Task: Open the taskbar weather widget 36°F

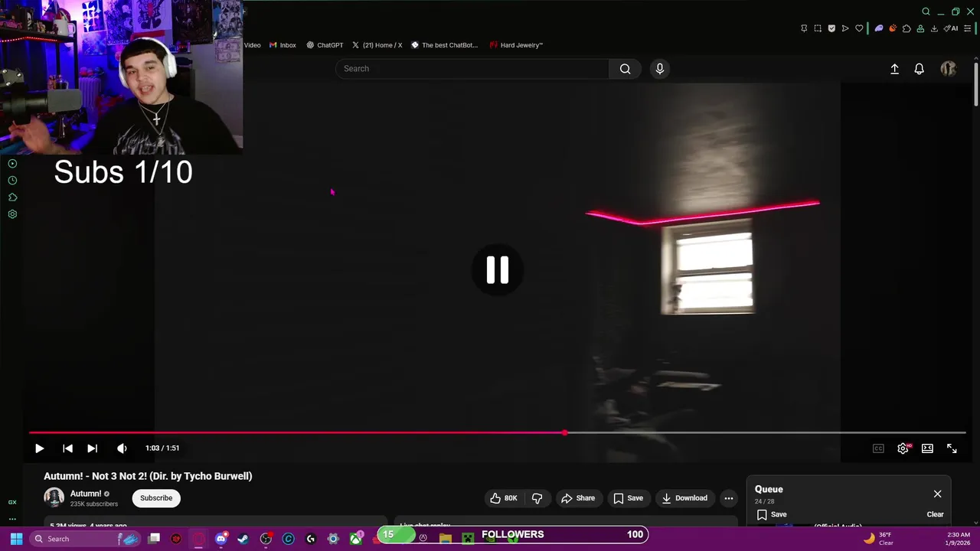Action: pos(879,539)
